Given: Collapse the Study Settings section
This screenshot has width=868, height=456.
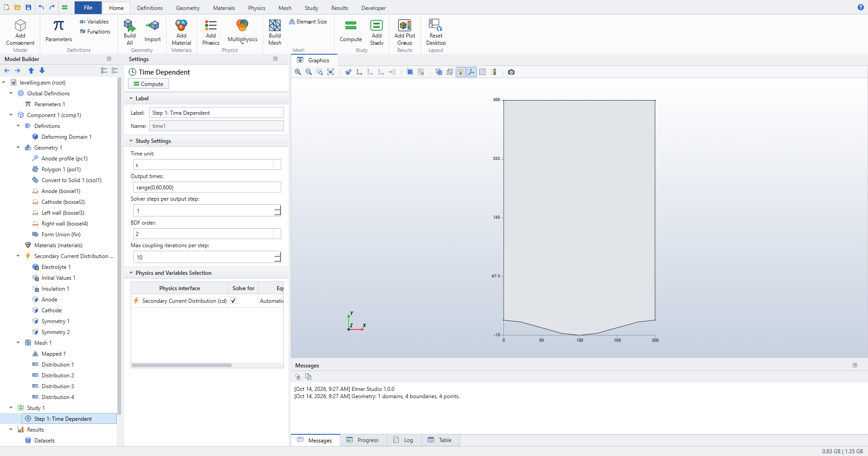Looking at the screenshot, I should coord(131,141).
